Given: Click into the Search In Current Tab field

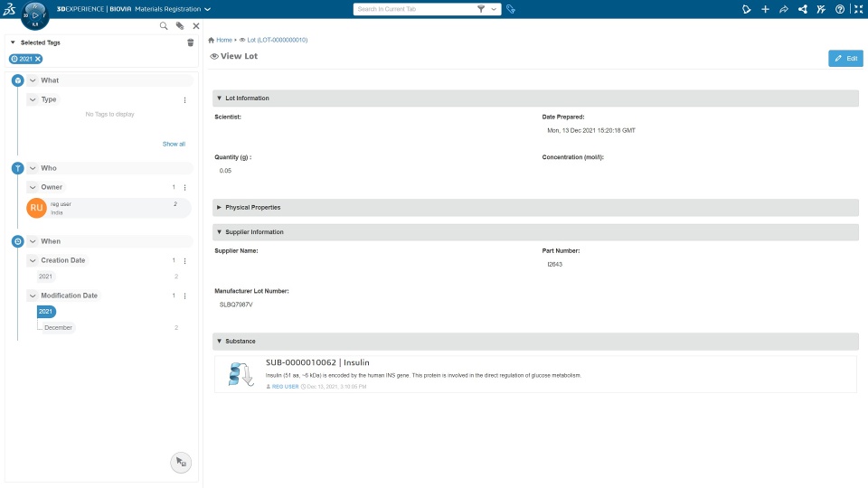Looking at the screenshot, I should tap(415, 9).
